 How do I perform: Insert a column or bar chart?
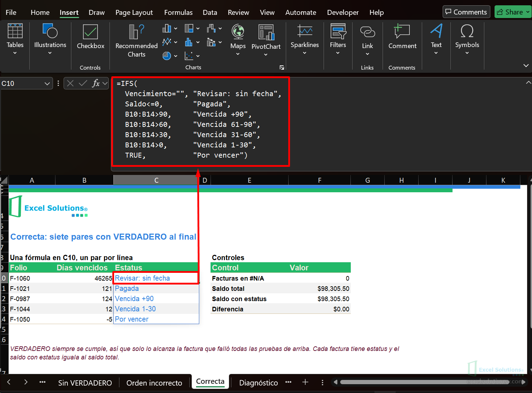click(x=170, y=29)
